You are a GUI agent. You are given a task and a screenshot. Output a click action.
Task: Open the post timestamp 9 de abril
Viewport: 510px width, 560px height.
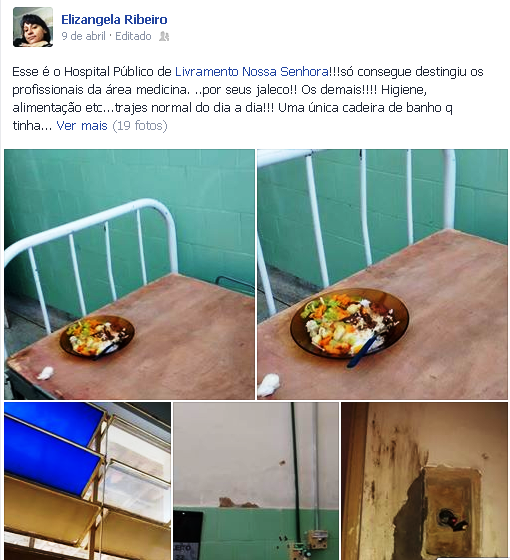(83, 36)
